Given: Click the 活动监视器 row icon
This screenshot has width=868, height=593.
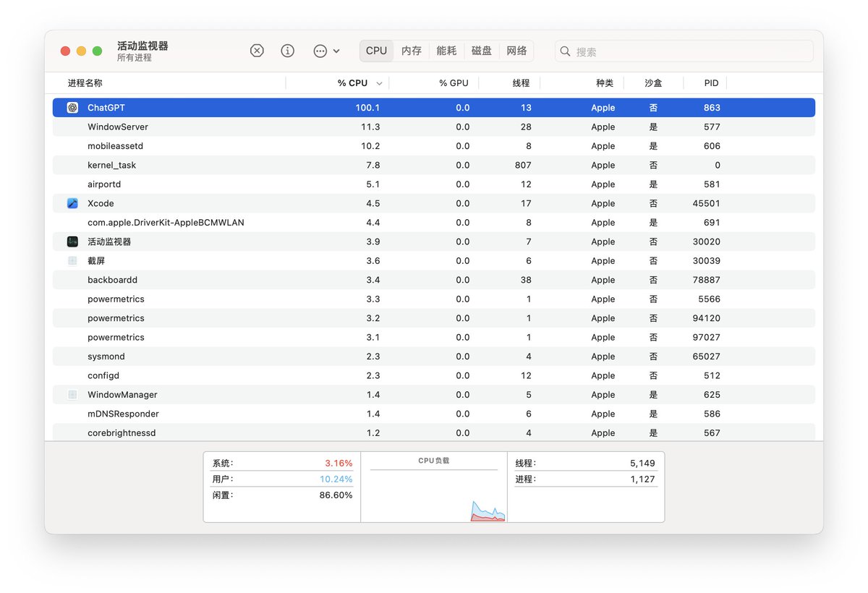Looking at the screenshot, I should click(x=72, y=242).
